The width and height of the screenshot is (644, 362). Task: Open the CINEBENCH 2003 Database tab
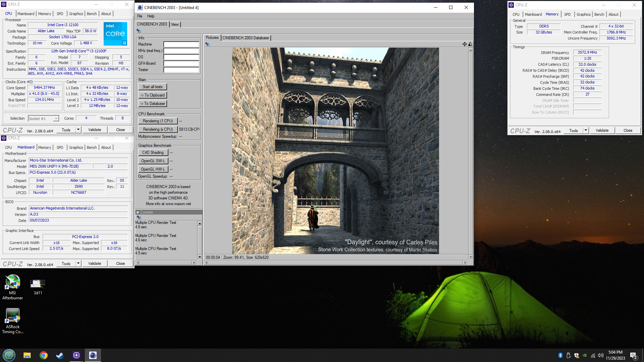point(246,38)
